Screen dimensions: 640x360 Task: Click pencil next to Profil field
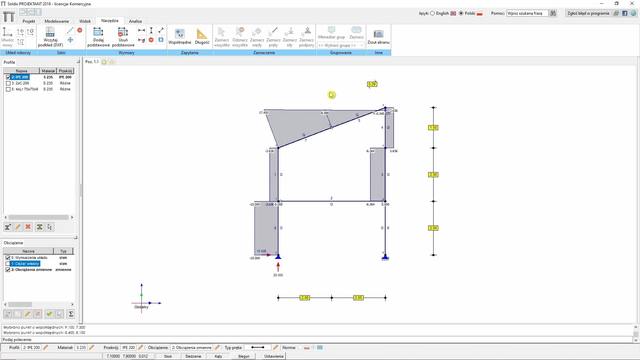(46, 348)
